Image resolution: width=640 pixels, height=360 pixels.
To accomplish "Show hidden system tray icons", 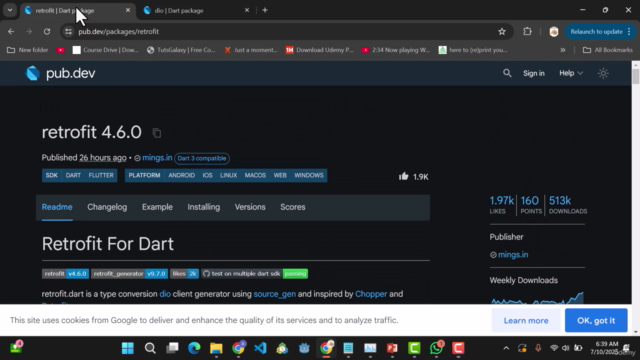I will [x=506, y=348].
